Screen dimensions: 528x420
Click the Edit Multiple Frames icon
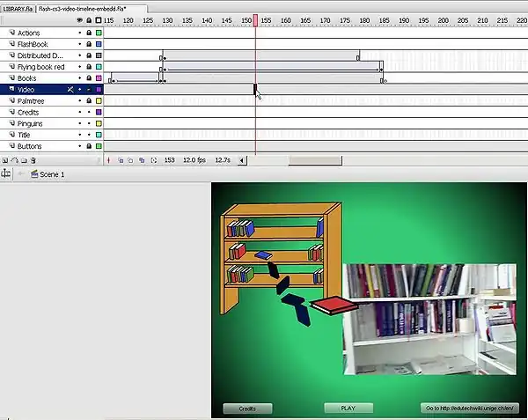141,160
